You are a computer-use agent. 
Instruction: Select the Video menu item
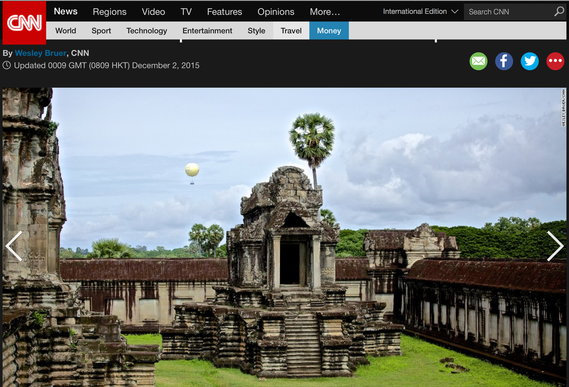coord(153,12)
